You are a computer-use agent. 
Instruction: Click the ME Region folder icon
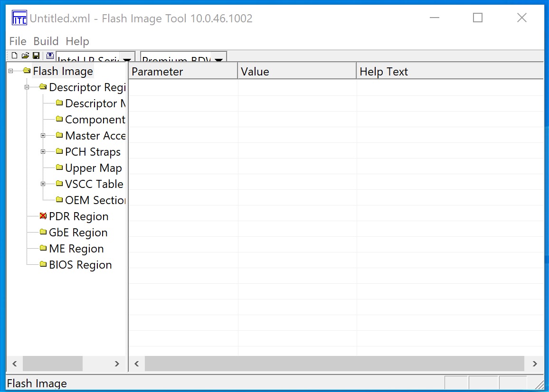point(43,249)
